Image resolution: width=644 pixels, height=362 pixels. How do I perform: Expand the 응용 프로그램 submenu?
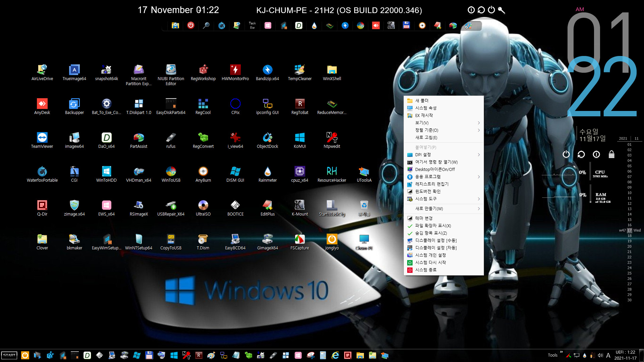point(443,177)
